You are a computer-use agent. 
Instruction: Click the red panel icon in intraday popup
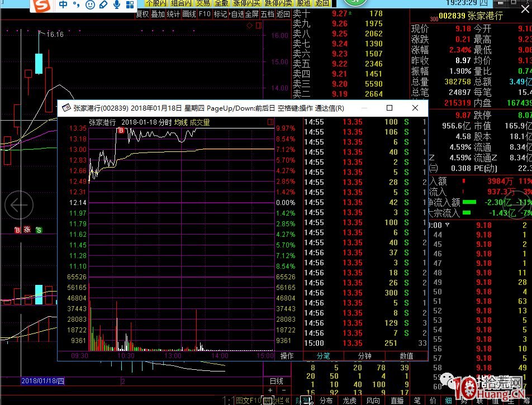(x=270, y=122)
